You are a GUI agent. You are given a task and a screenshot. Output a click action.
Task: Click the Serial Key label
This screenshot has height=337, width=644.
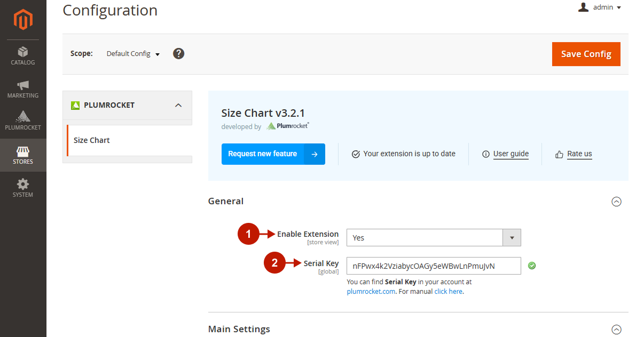click(321, 263)
